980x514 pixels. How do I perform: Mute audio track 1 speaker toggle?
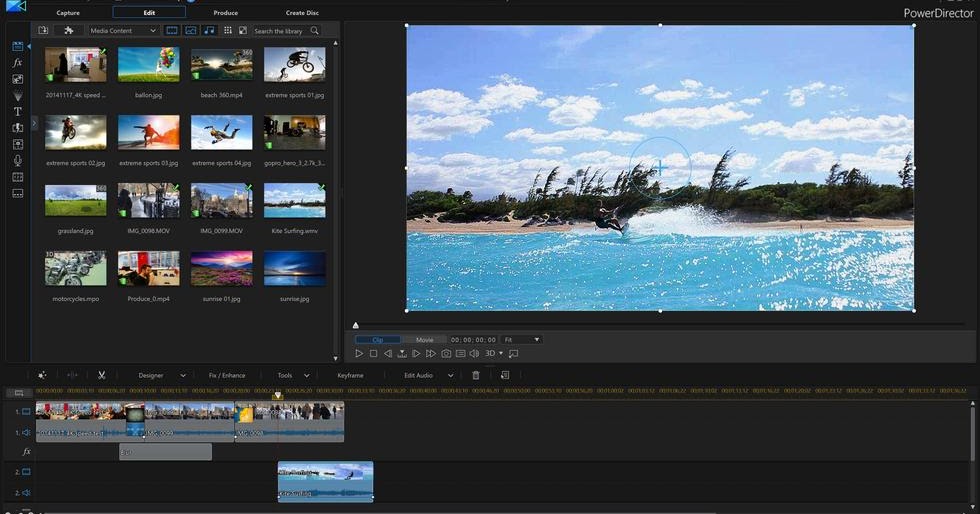[x=26, y=432]
